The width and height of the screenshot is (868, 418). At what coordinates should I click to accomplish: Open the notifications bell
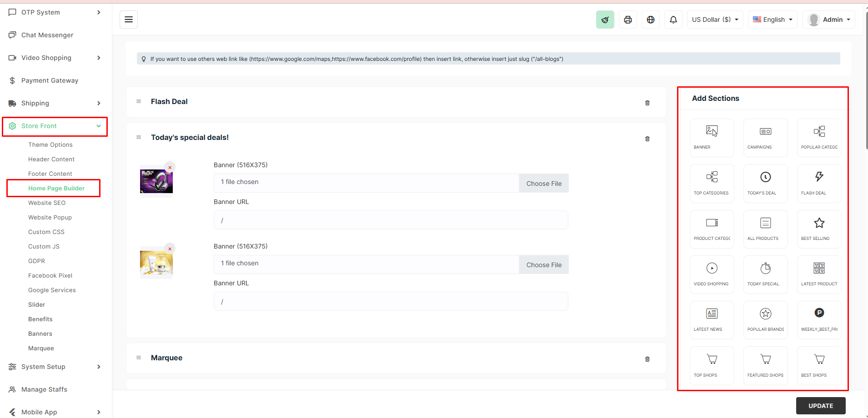[673, 19]
